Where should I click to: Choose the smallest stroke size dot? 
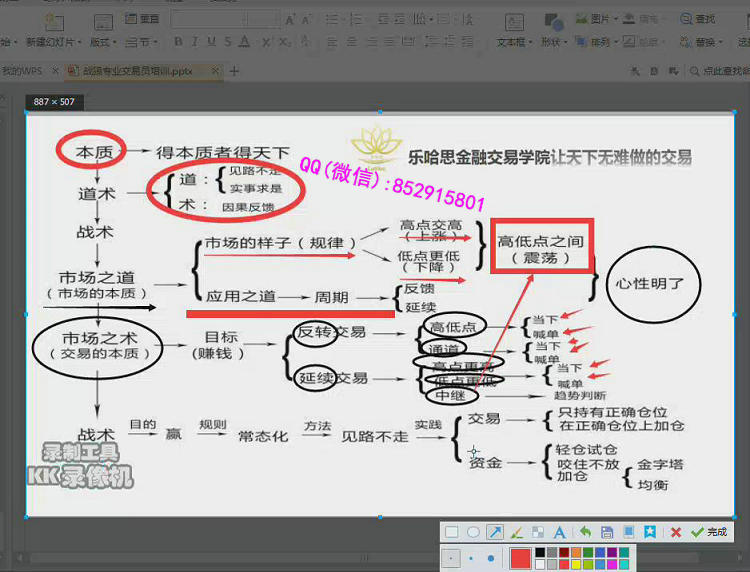(x=452, y=558)
